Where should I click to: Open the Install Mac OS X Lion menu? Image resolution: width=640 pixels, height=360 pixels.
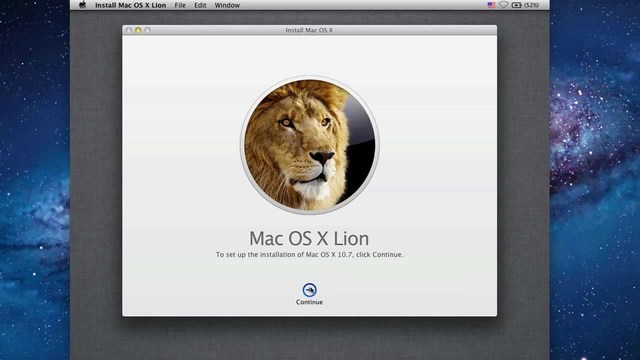(x=131, y=5)
